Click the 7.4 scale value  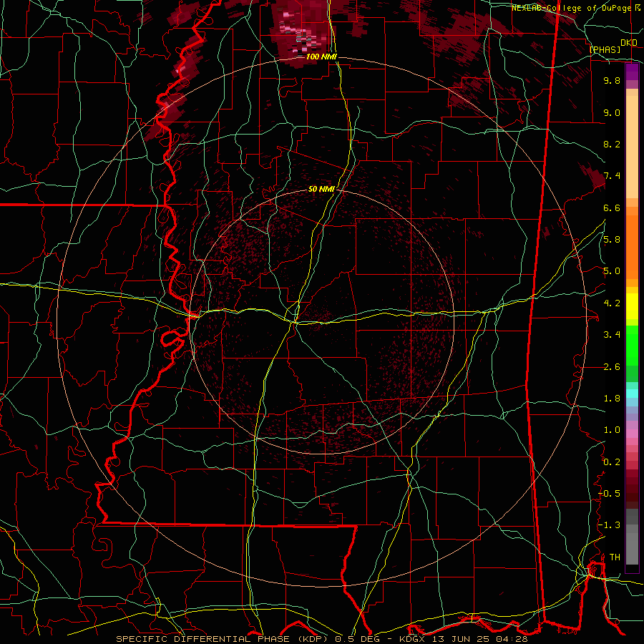coord(612,176)
